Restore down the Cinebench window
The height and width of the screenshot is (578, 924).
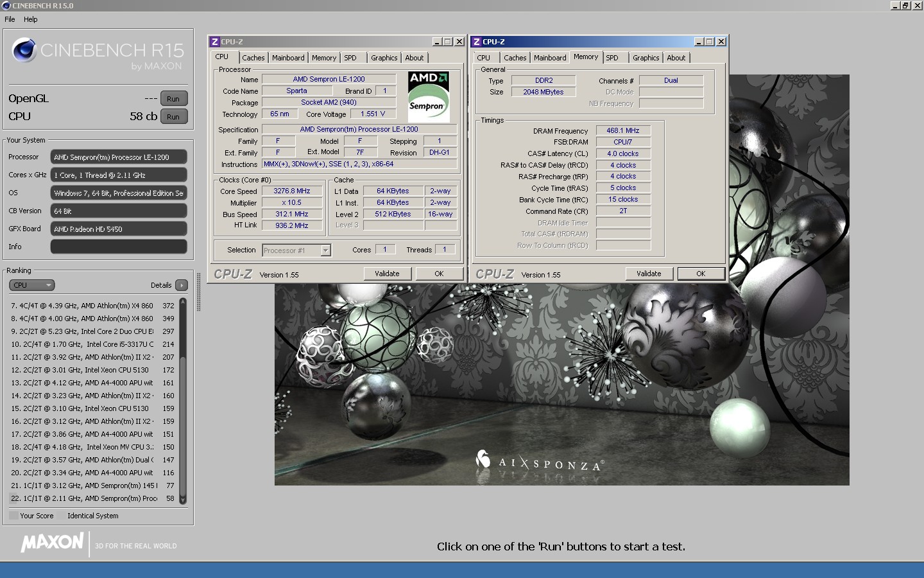(905, 6)
